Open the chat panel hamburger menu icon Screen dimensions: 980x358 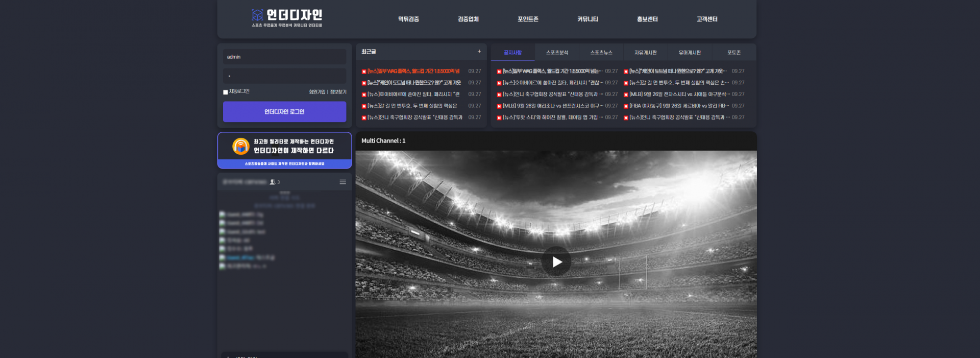[x=342, y=182]
